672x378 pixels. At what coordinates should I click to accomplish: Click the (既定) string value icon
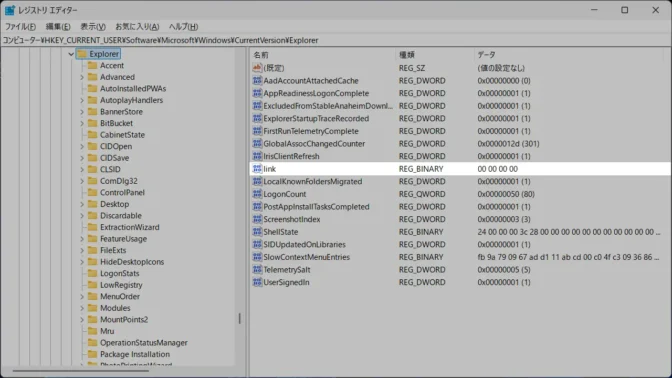coord(257,68)
